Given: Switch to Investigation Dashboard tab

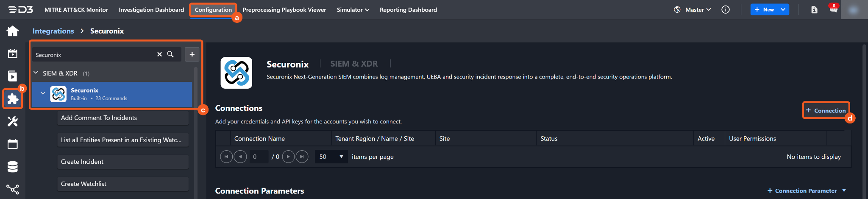Looking at the screenshot, I should pyautogui.click(x=151, y=9).
